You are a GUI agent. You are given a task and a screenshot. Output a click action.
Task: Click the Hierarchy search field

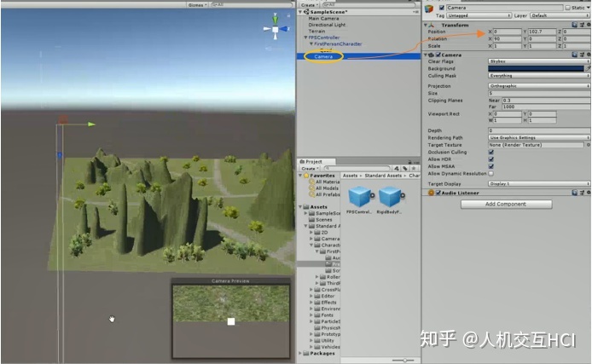pos(369,5)
